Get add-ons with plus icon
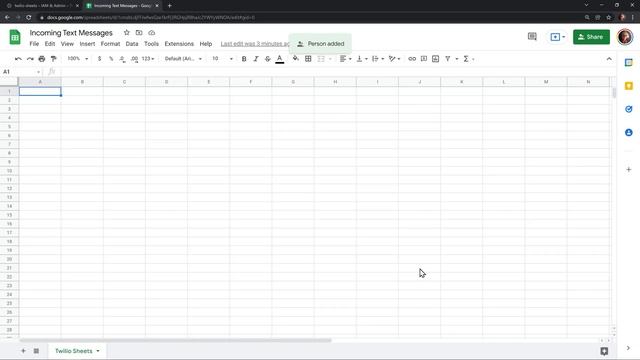This screenshot has width=640, height=360. (629, 169)
